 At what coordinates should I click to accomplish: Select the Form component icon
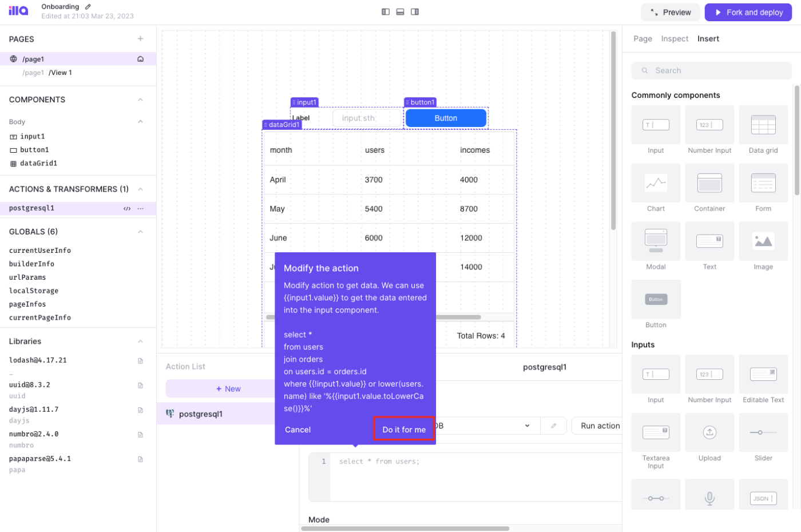[x=763, y=183]
